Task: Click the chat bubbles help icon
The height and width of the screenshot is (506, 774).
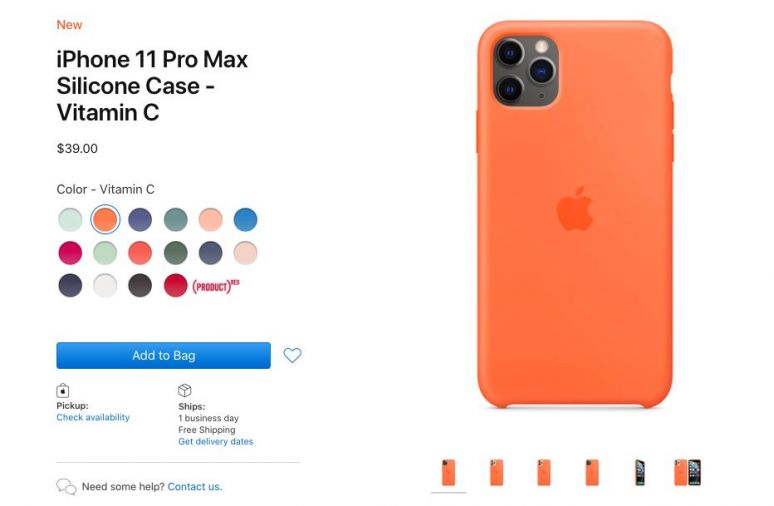Action: click(66, 487)
